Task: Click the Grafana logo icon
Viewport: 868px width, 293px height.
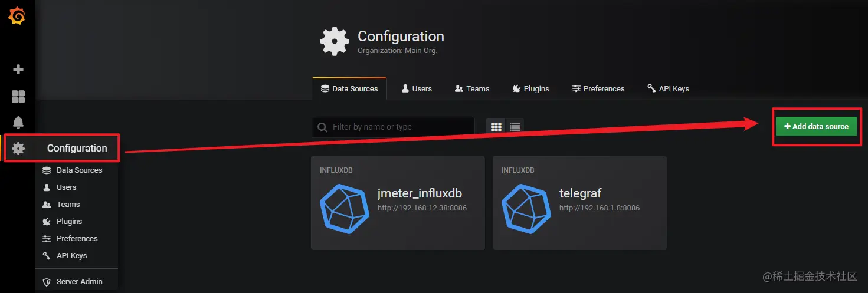Action: (x=17, y=16)
